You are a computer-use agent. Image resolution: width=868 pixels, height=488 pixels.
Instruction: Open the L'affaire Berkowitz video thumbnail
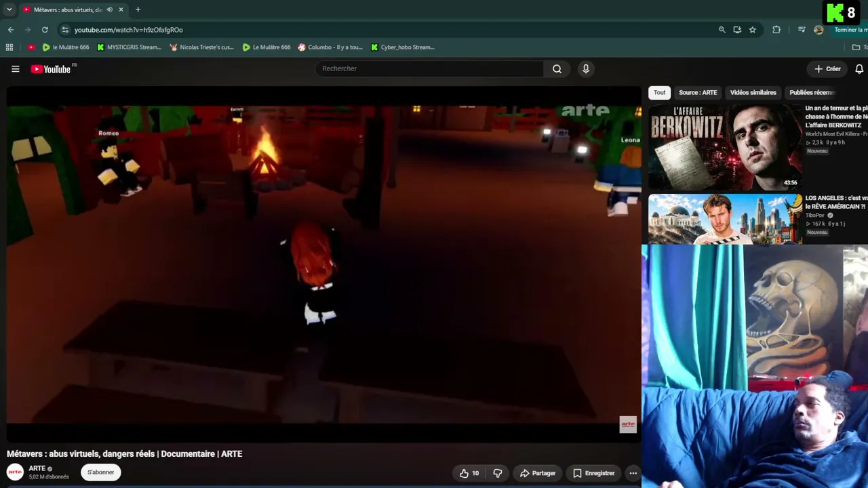[x=725, y=147]
